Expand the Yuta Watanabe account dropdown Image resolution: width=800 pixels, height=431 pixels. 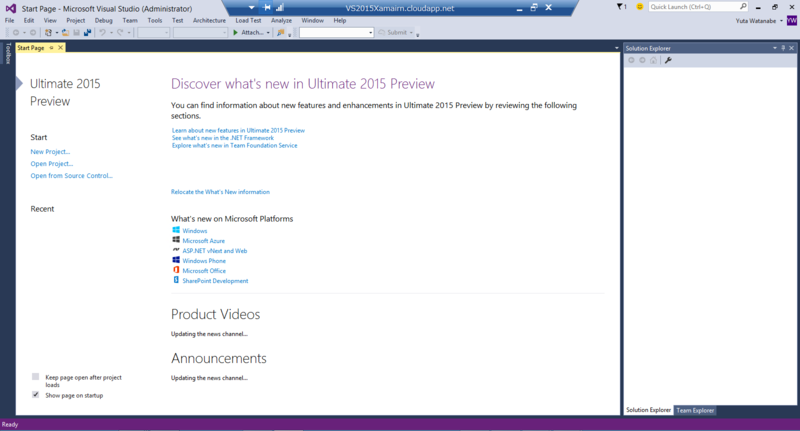click(x=781, y=21)
